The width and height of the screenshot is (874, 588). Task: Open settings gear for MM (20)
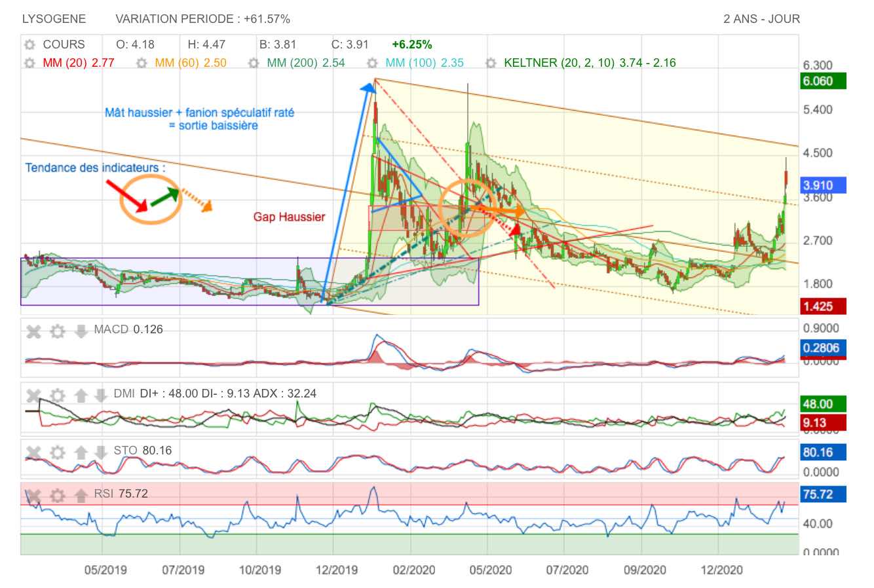(x=29, y=64)
